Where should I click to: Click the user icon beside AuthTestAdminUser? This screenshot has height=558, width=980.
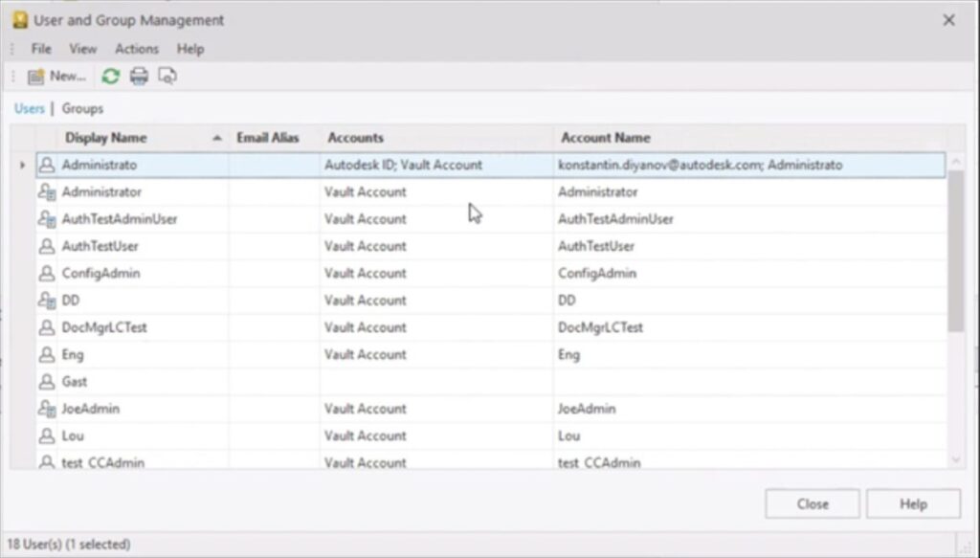tap(47, 219)
